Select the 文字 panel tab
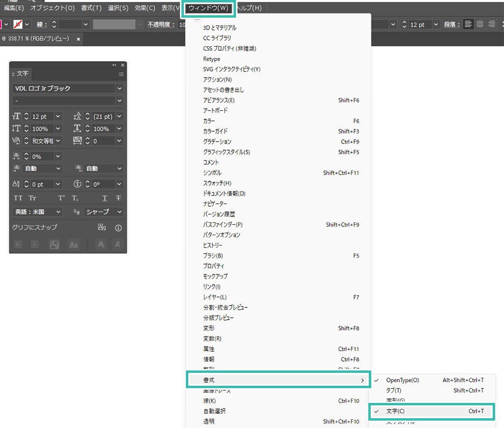504x428 pixels. (x=22, y=74)
